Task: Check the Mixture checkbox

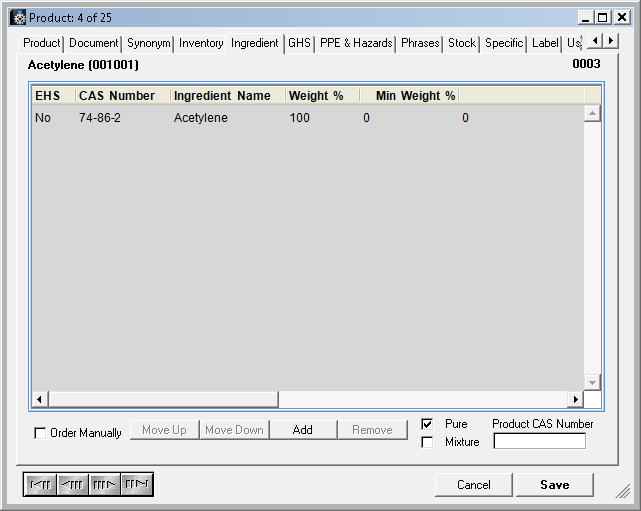Action: [427, 442]
